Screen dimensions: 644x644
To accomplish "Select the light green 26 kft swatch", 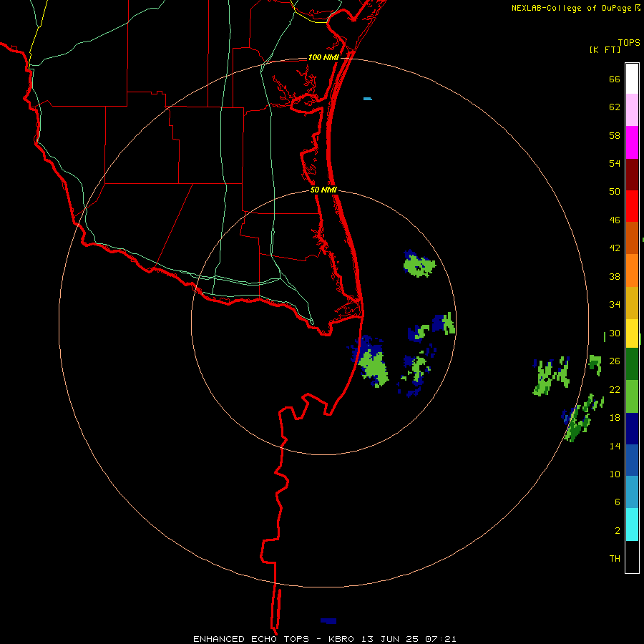I will click(x=632, y=396).
